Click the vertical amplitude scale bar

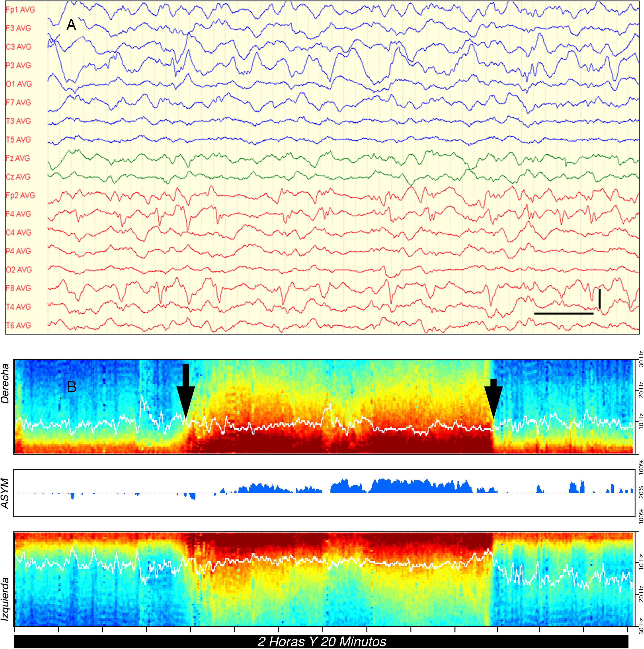click(599, 299)
